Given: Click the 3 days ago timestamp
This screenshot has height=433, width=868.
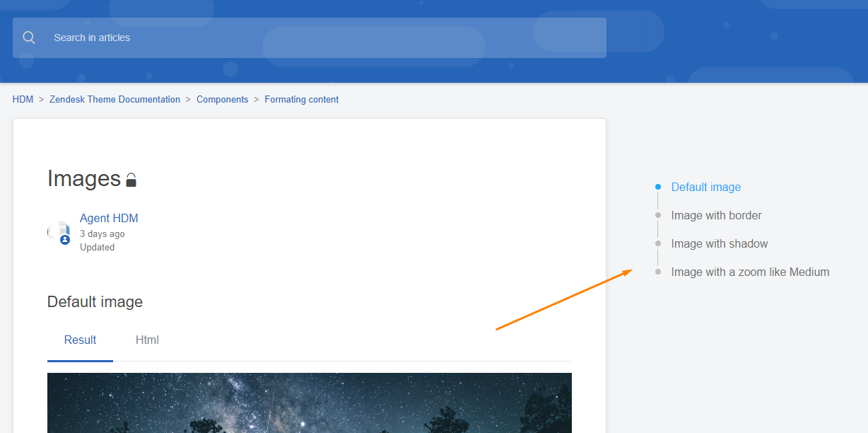Looking at the screenshot, I should pos(102,234).
